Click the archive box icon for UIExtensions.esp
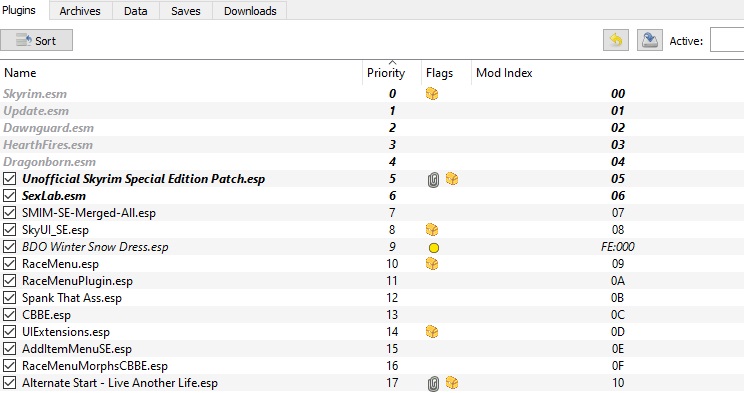The image size is (744, 393). click(432, 331)
